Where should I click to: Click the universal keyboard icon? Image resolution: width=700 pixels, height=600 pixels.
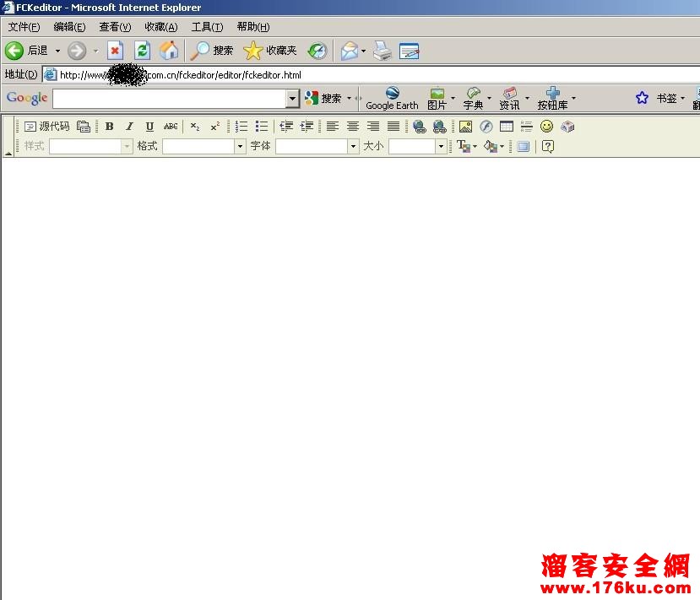567,127
